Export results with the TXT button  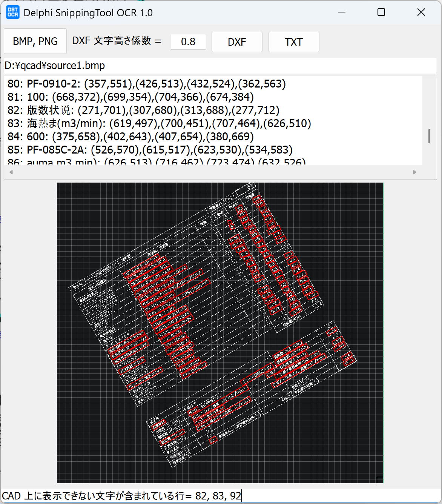[x=293, y=42]
